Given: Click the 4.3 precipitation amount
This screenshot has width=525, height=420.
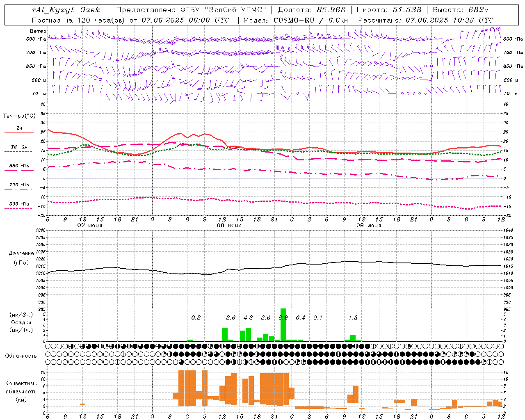Looking at the screenshot, I should [x=248, y=317].
